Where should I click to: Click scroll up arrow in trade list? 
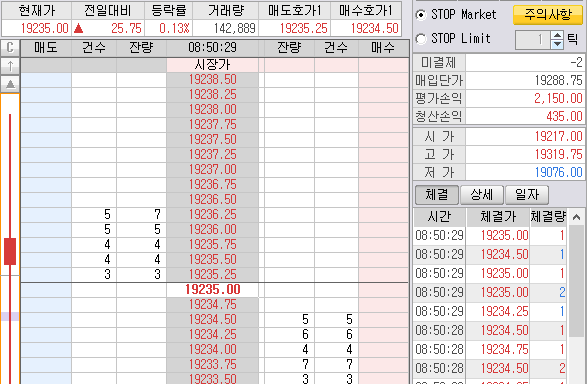click(576, 217)
